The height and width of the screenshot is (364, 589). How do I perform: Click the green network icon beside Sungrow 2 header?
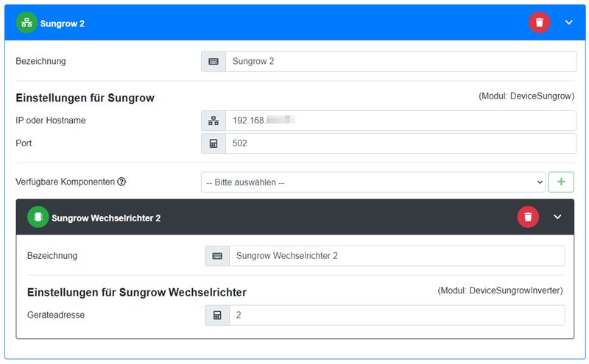click(27, 23)
